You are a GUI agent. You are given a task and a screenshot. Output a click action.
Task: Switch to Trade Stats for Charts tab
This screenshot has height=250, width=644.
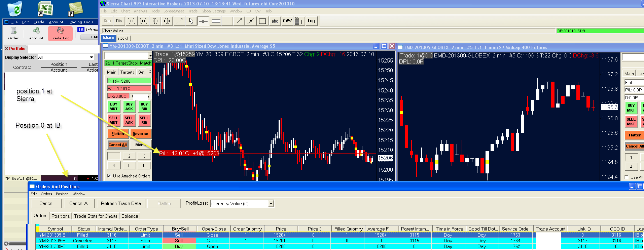pyautogui.click(x=96, y=216)
